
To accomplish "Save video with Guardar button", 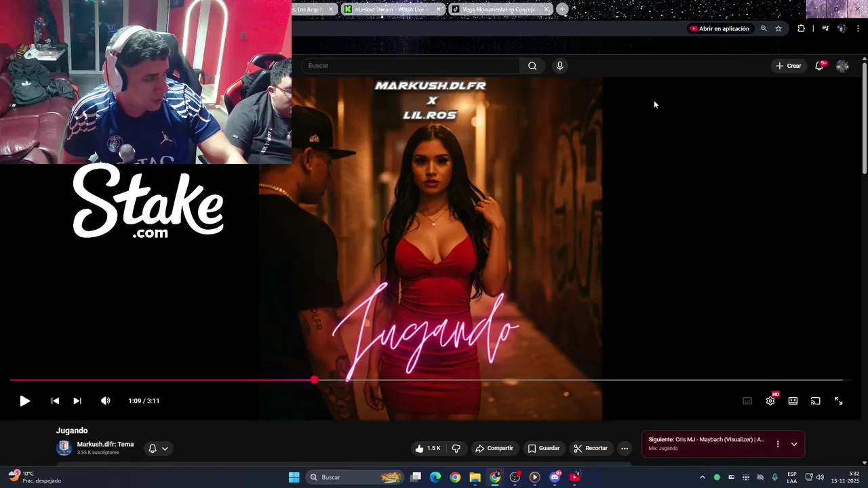I will (544, 448).
